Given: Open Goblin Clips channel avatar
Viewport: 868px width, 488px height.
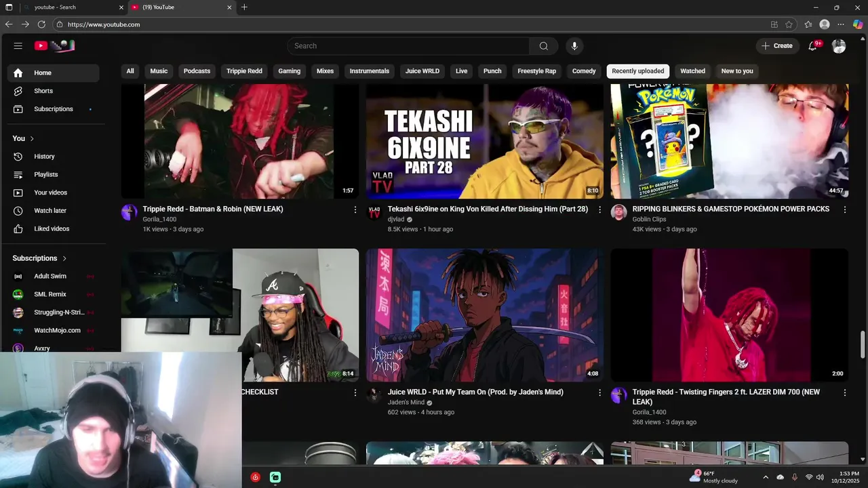Looking at the screenshot, I should click(x=619, y=212).
